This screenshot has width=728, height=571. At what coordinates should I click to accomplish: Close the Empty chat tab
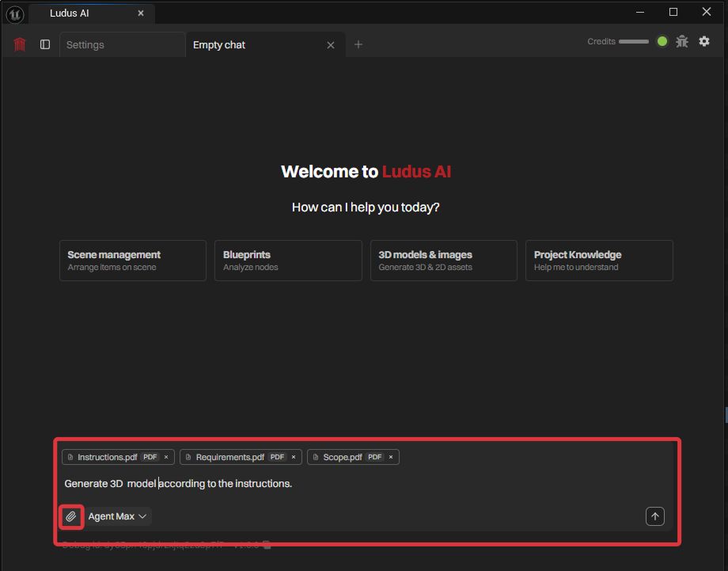331,45
